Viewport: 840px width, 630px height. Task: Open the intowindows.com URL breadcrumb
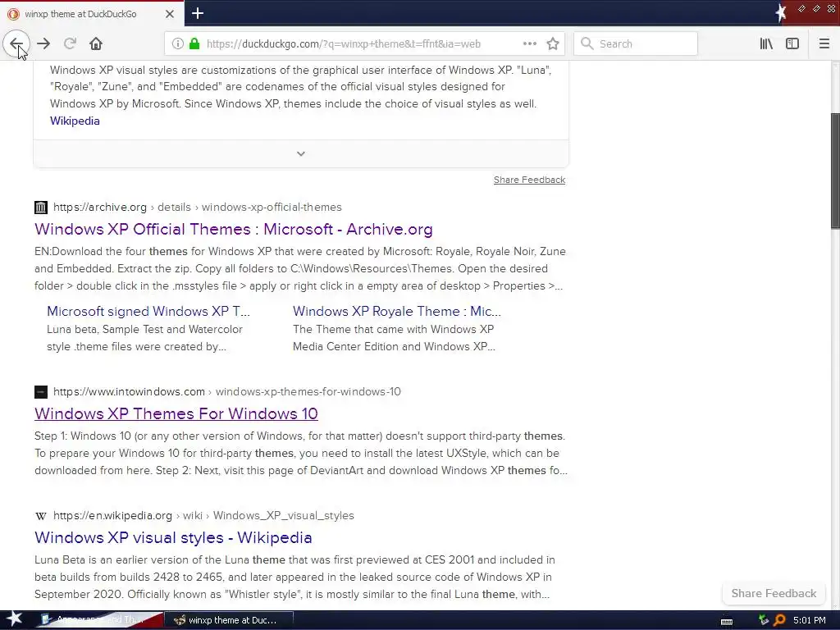pyautogui.click(x=226, y=391)
